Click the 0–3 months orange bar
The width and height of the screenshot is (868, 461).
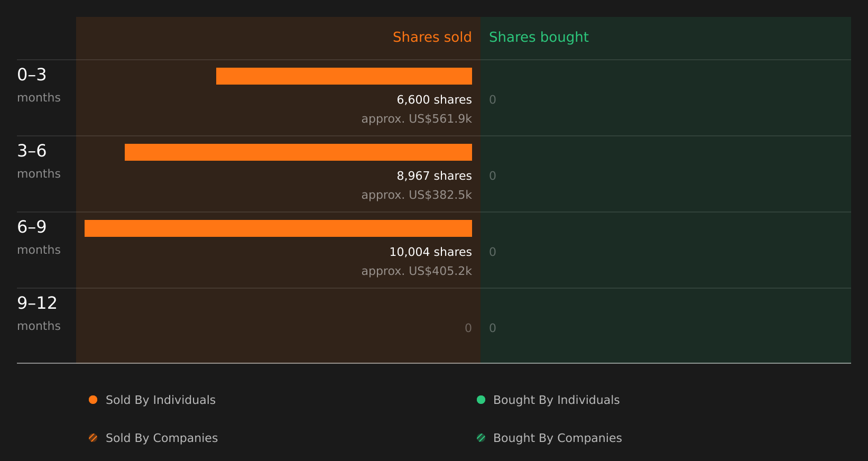click(x=344, y=76)
